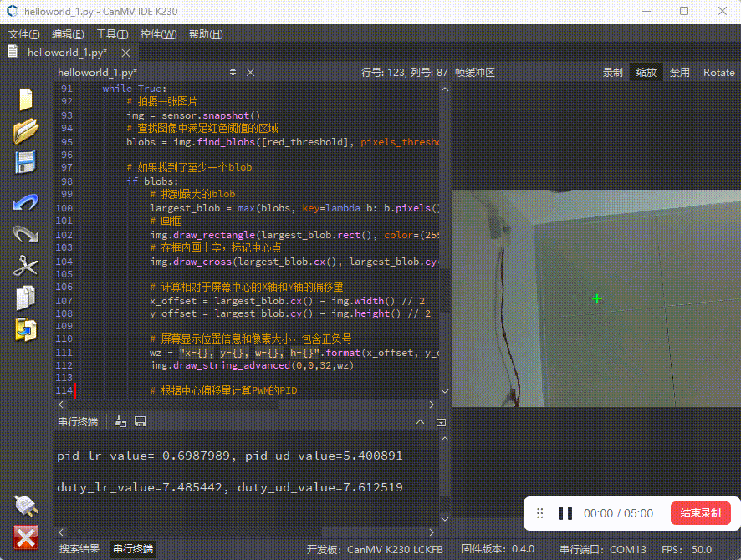Toggle the 缩放 zoom option
This screenshot has width=741, height=560.
pos(646,72)
